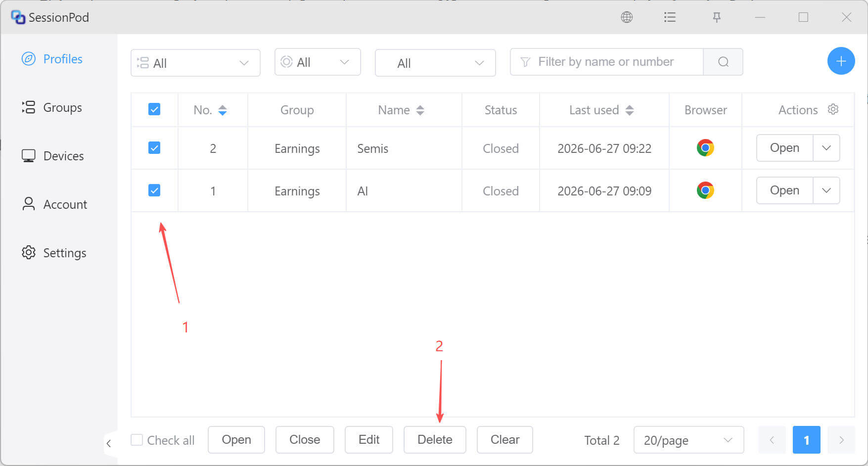
Task: Click the Settings gear icon in sidebar
Action: click(29, 252)
